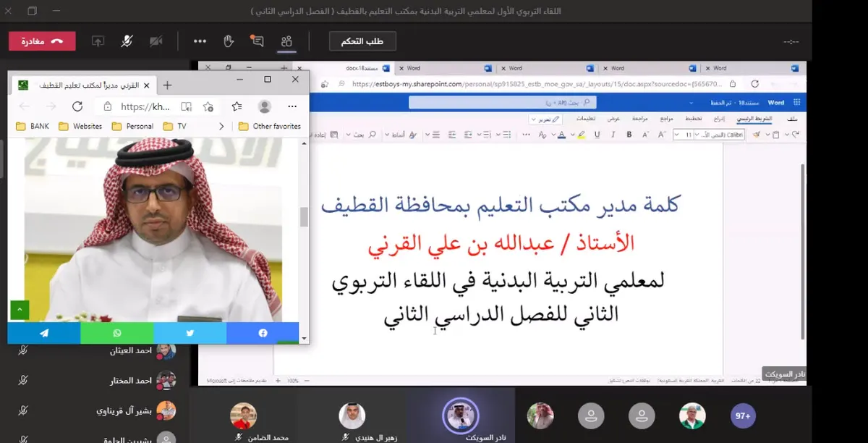The height and width of the screenshot is (443, 868).
Task: Click the small Edge window vertical scrollbar
Action: click(304, 216)
